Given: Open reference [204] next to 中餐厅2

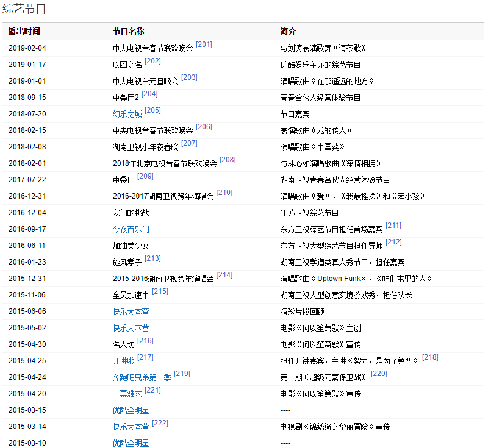Looking at the screenshot, I should pos(149,94).
